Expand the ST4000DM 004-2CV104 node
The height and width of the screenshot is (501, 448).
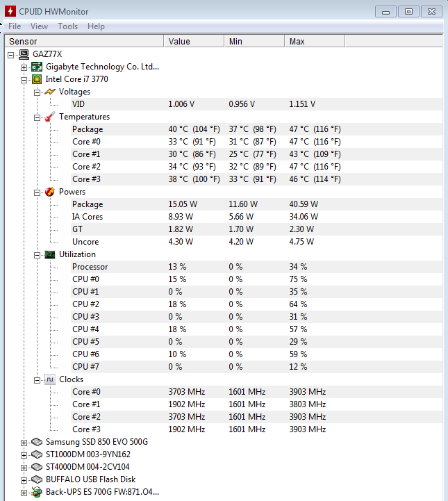click(24, 468)
